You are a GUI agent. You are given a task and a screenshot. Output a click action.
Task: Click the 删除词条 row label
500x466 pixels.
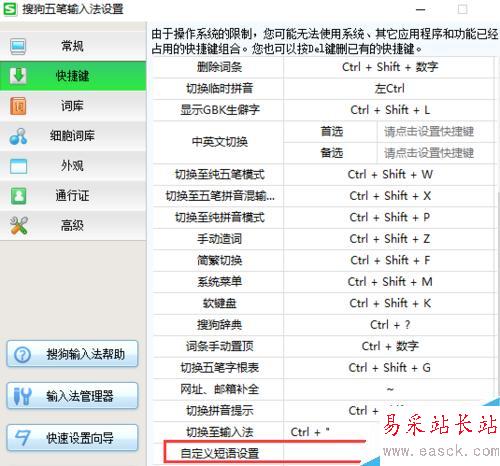point(219,67)
